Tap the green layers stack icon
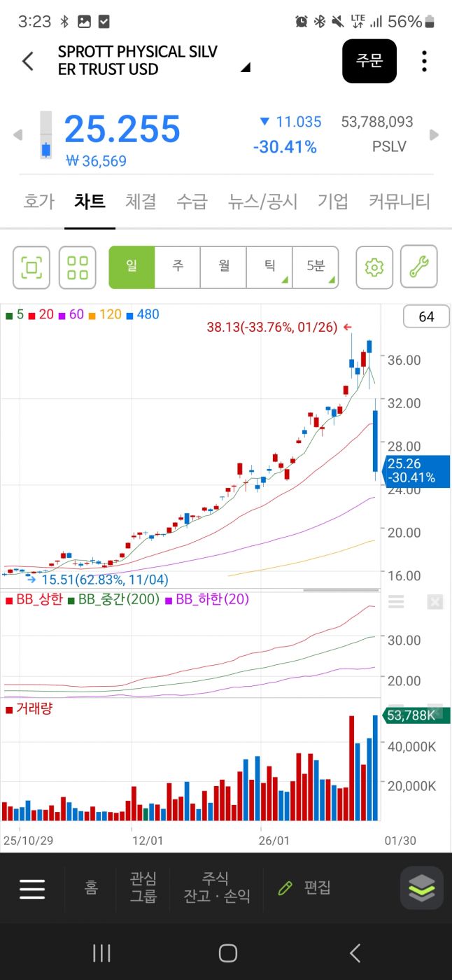The height and width of the screenshot is (980, 452). point(422,888)
